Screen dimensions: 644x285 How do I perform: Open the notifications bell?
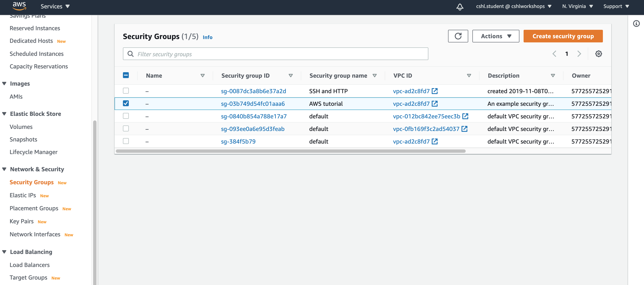tap(460, 7)
